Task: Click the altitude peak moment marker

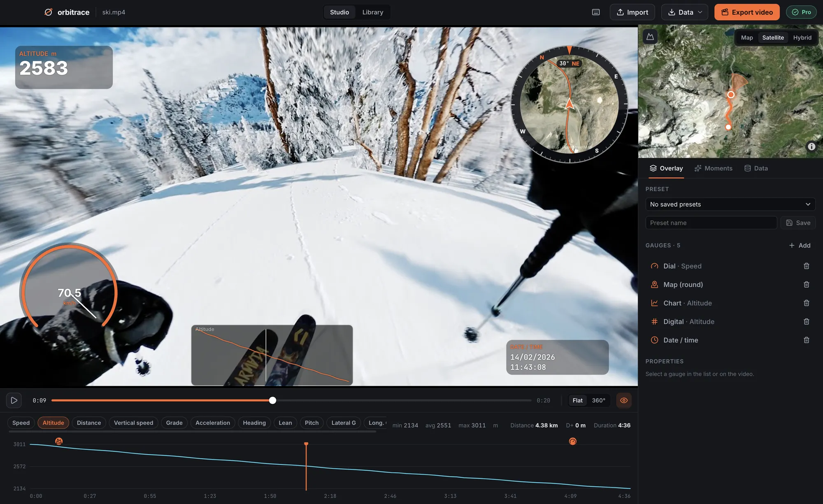Action: pyautogui.click(x=59, y=441)
